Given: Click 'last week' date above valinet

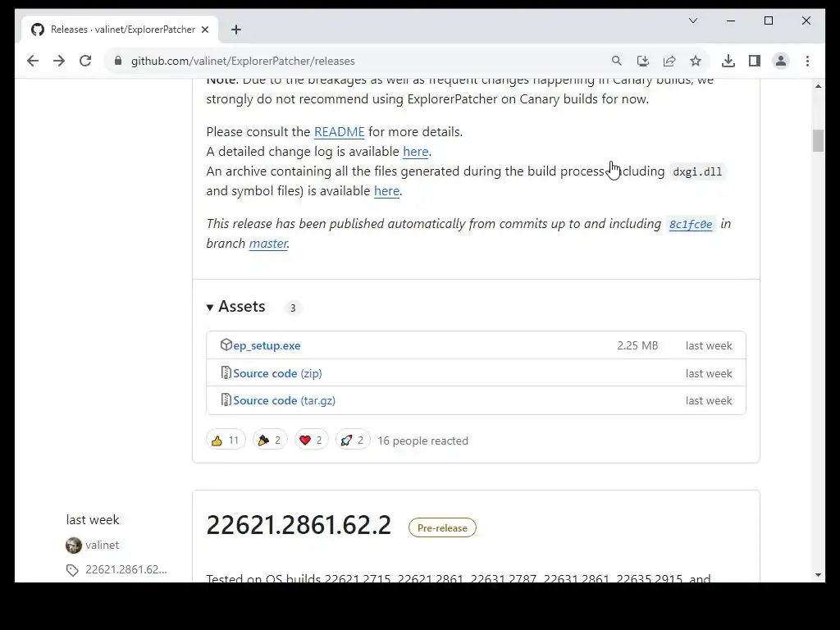Looking at the screenshot, I should pyautogui.click(x=93, y=520).
